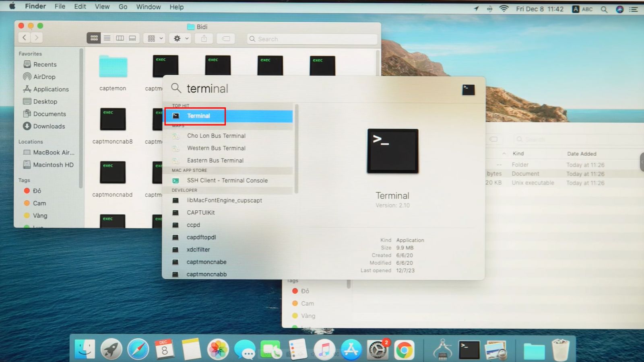Open Photos from the Dock
Image resolution: width=644 pixels, height=362 pixels.
point(218,349)
